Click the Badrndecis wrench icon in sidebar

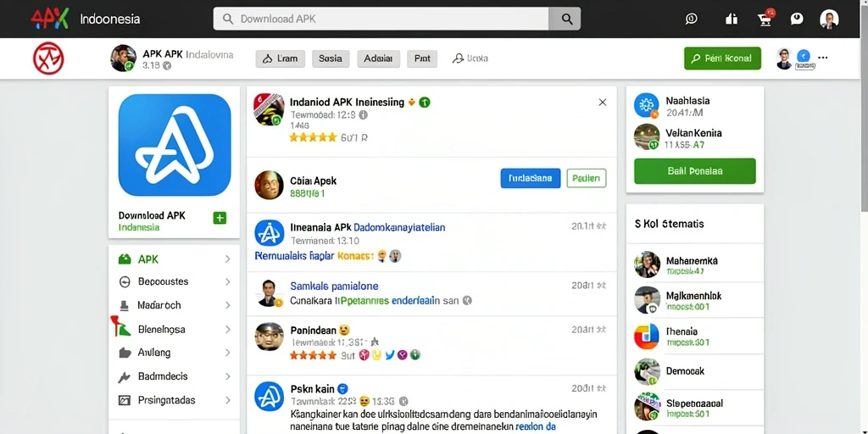pos(125,377)
